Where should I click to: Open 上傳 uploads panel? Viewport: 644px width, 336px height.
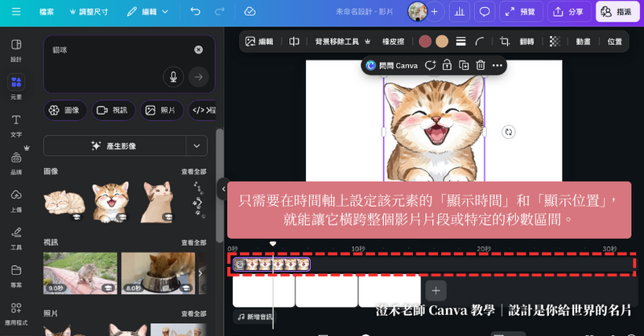pos(16,201)
